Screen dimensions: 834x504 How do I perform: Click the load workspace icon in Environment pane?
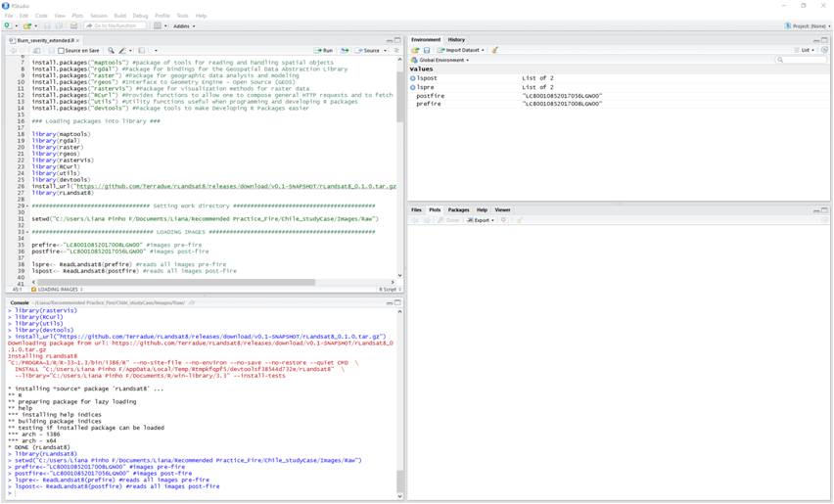click(x=415, y=50)
